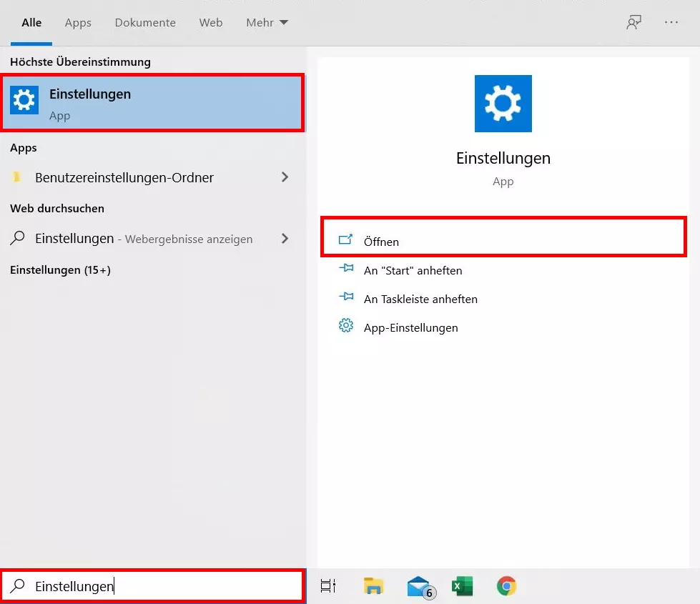The height and width of the screenshot is (604, 700).
Task: Expand Benutzereinstellungen-Ordner chevron arrow
Action: (x=285, y=177)
